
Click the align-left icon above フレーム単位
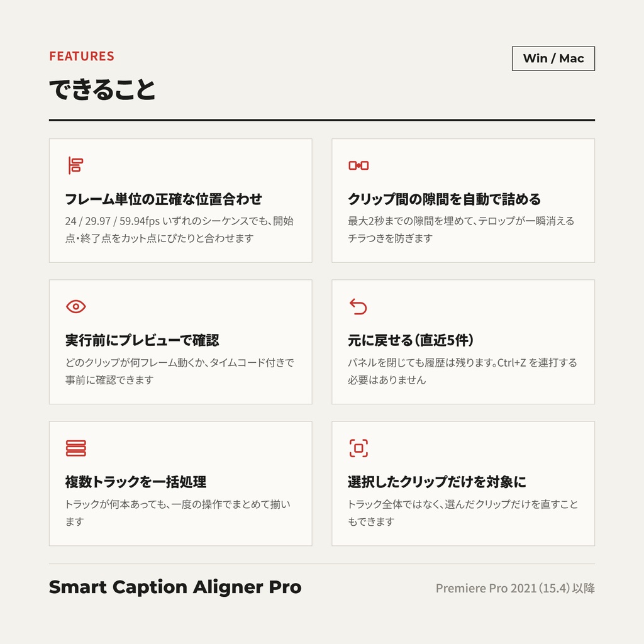pyautogui.click(x=75, y=165)
